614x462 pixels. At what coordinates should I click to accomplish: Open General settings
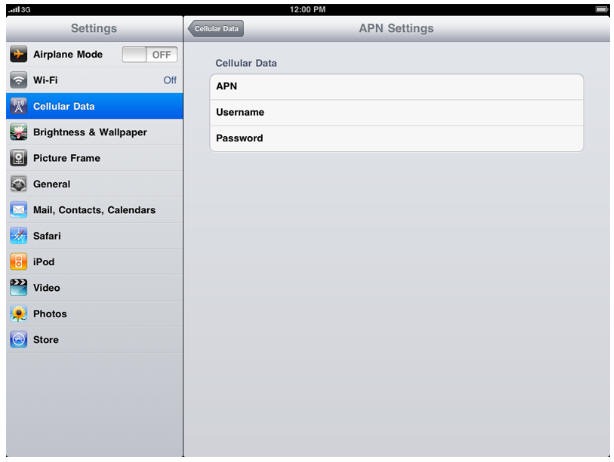pyautogui.click(x=94, y=184)
